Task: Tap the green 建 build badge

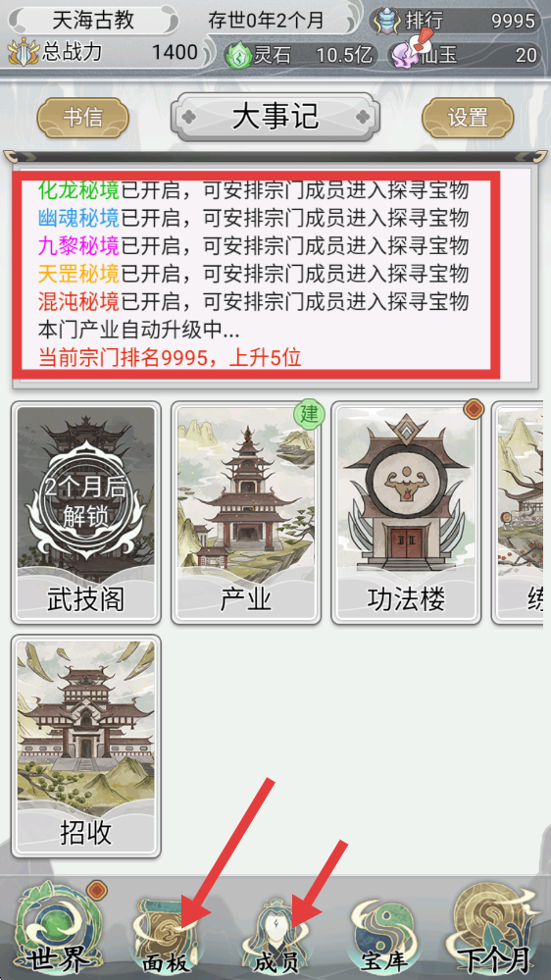Action: pyautogui.click(x=309, y=414)
